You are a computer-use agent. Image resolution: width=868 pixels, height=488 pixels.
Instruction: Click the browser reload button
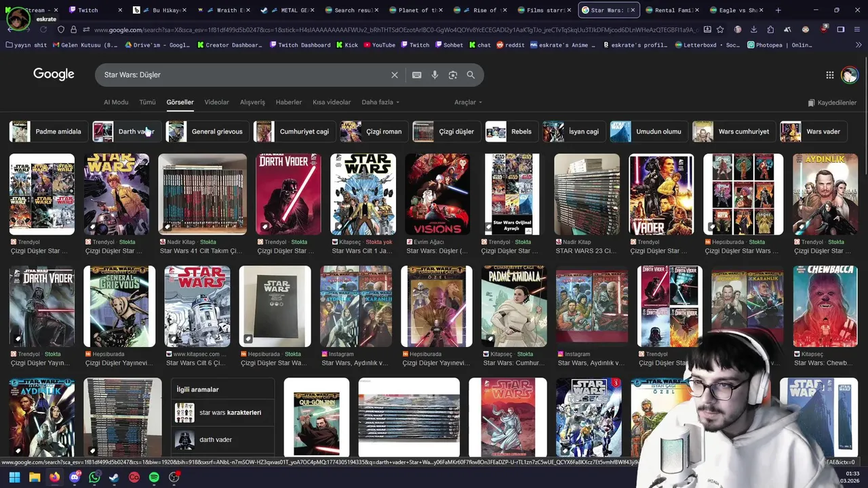(43, 30)
